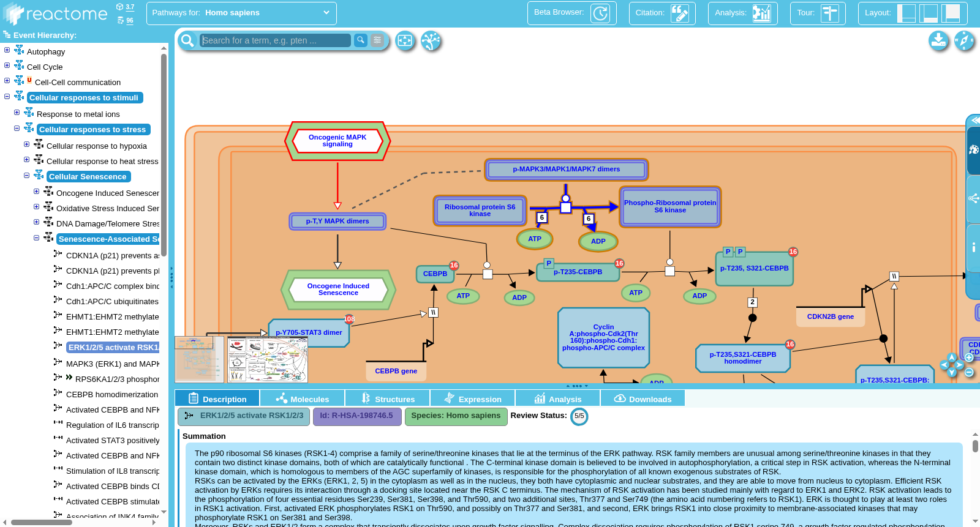
Task: Click p-T,Y MAPK dimers node
Action: (337, 221)
